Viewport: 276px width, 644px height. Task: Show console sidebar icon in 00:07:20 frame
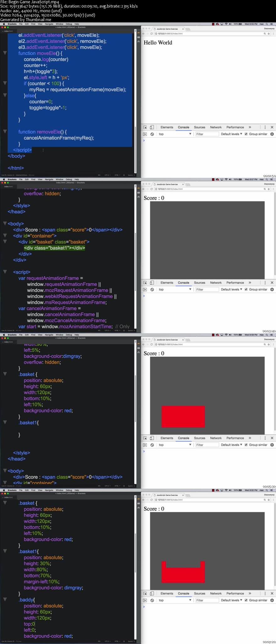(x=145, y=600)
